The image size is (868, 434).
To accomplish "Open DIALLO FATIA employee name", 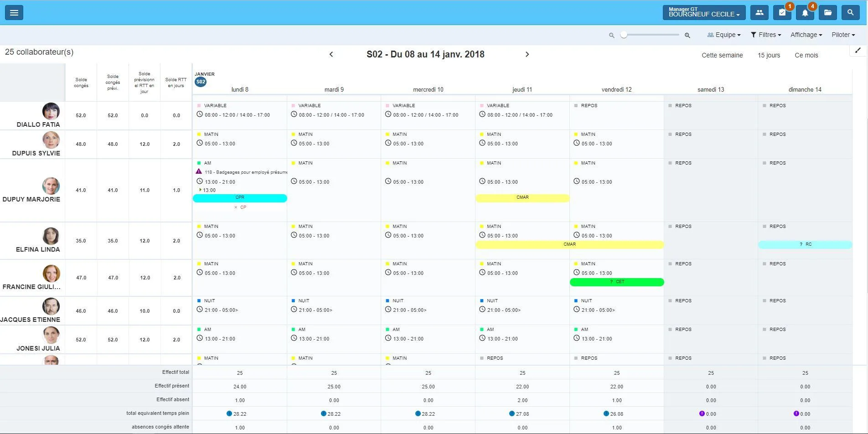I will coord(38,124).
